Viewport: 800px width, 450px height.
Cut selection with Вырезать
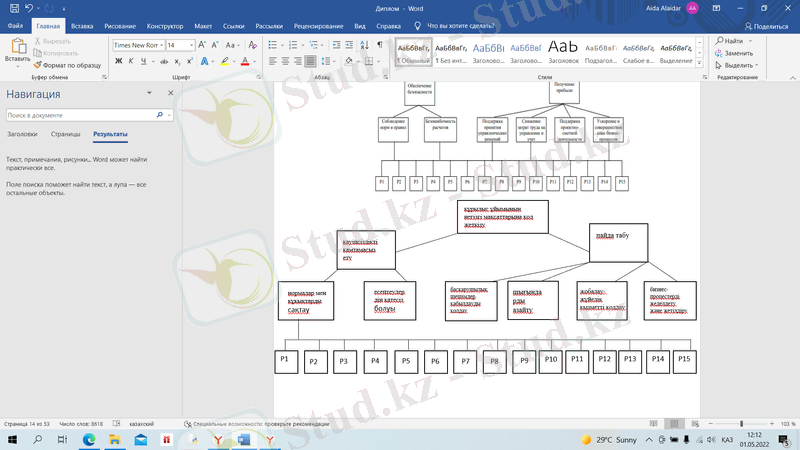point(53,41)
